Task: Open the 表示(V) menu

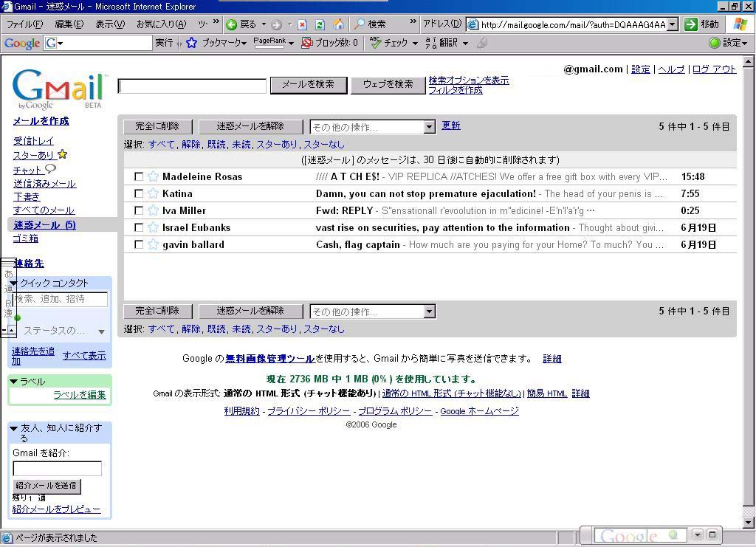Action: [110, 24]
